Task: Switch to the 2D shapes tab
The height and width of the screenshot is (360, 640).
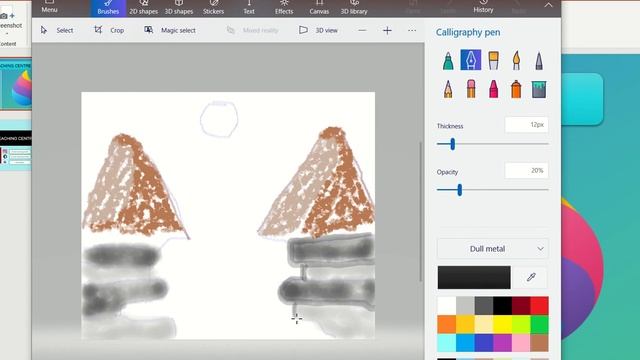Action: [x=143, y=8]
